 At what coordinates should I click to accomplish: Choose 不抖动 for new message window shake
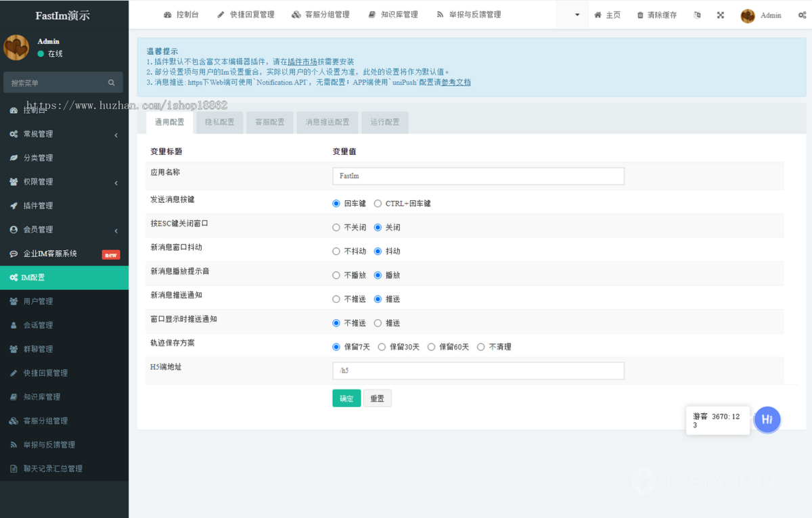point(336,251)
